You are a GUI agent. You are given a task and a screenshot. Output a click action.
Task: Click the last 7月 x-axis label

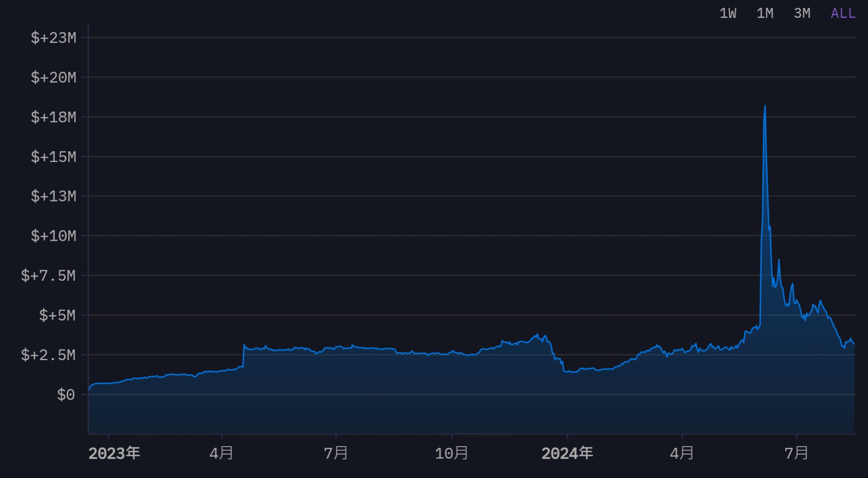(796, 453)
